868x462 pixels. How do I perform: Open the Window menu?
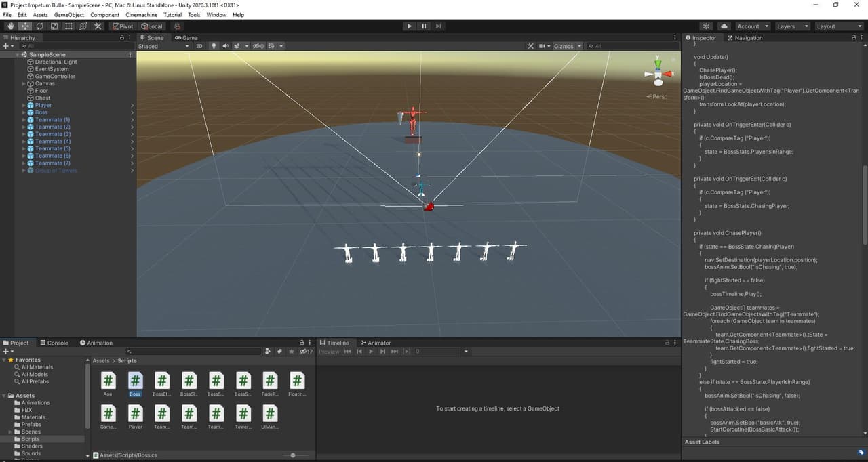point(216,14)
